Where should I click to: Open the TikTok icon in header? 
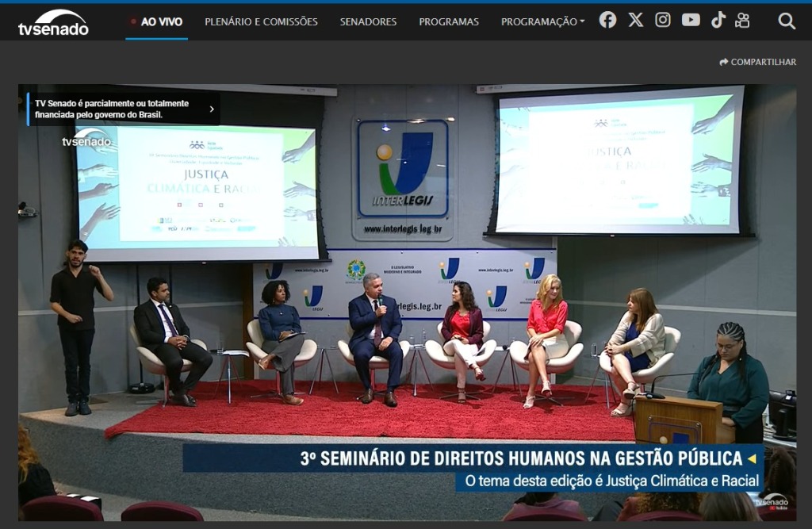coord(718,20)
